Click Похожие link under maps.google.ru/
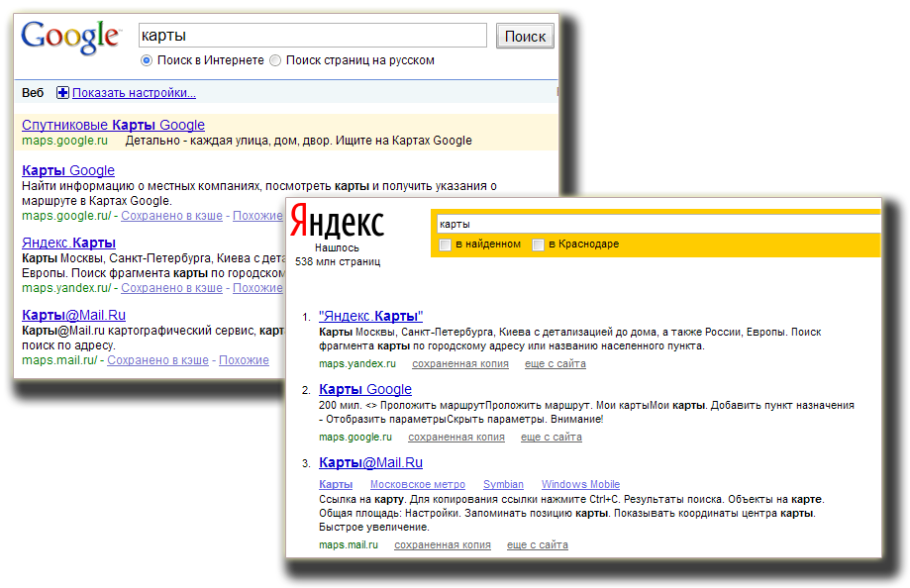 (257, 216)
